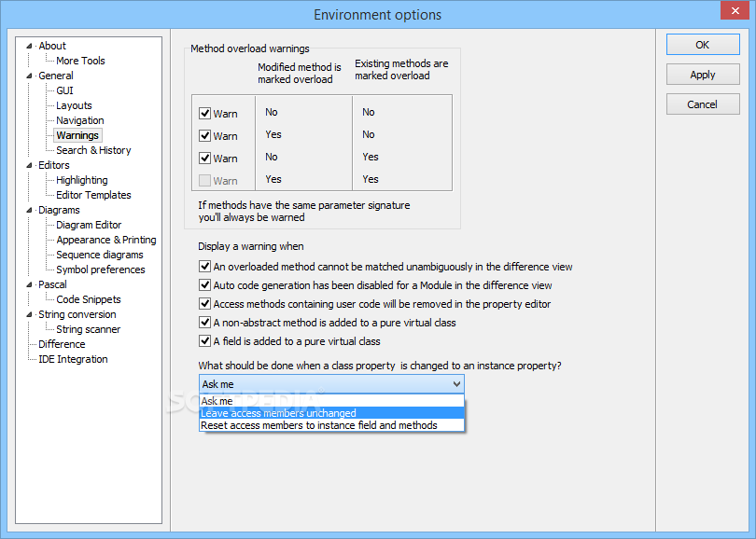Open the Navigation settings page
The height and width of the screenshot is (539, 756).
click(x=80, y=120)
